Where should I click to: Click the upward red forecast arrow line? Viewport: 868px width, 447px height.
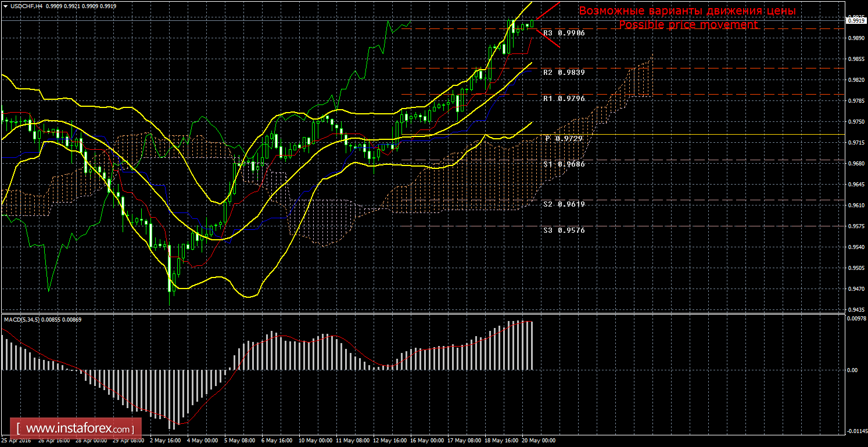(x=548, y=12)
